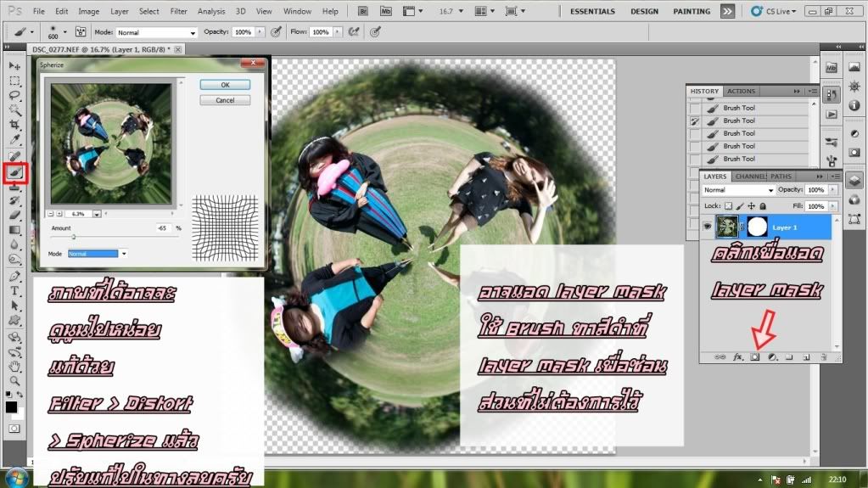The height and width of the screenshot is (488, 868).
Task: Toggle tablet pressure controls opacity
Action: (x=276, y=32)
